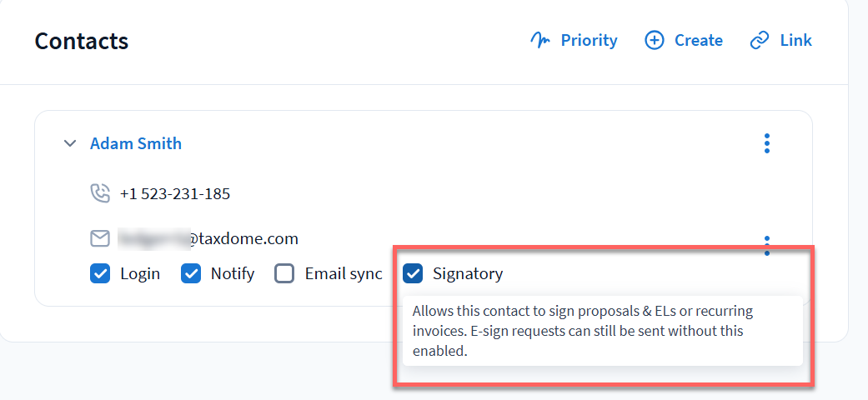Click the Contacts section heading

[x=82, y=40]
